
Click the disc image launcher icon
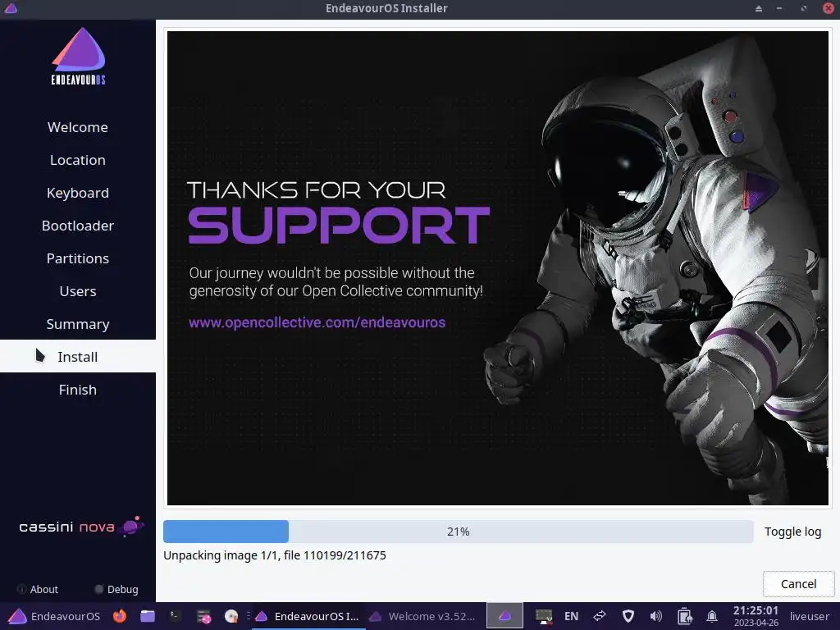click(231, 616)
